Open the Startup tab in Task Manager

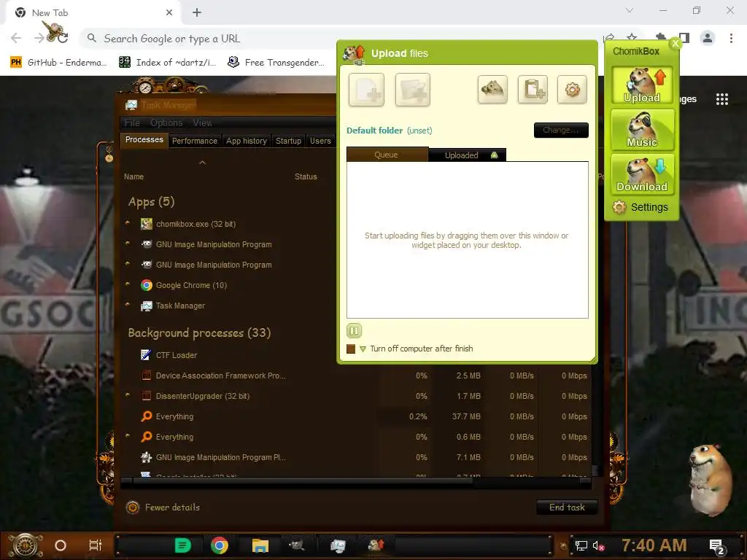pyautogui.click(x=288, y=141)
